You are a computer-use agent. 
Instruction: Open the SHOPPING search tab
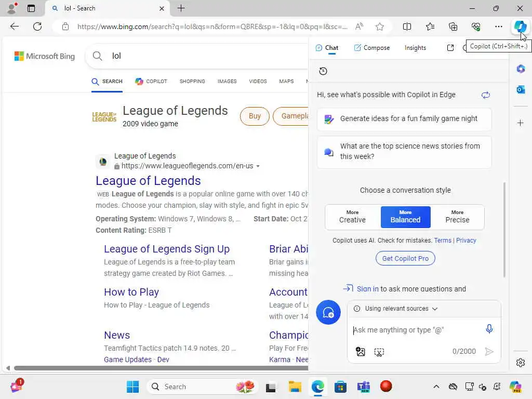tap(192, 82)
